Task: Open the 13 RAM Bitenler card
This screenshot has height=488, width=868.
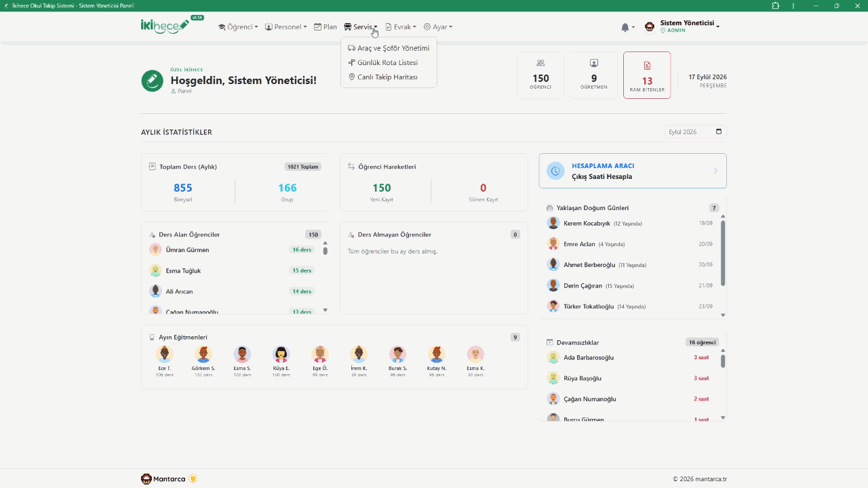Action: tap(647, 75)
